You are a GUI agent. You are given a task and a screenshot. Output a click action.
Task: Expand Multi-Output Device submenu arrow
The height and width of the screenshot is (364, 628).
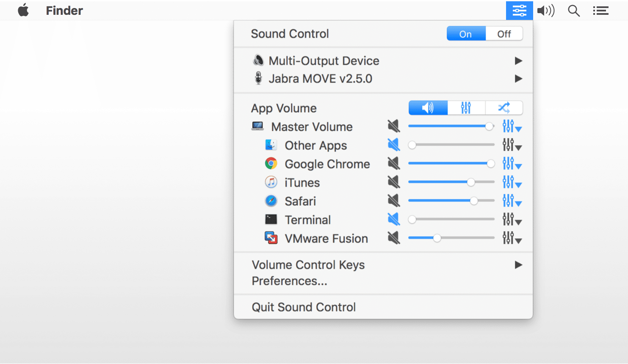pos(518,61)
